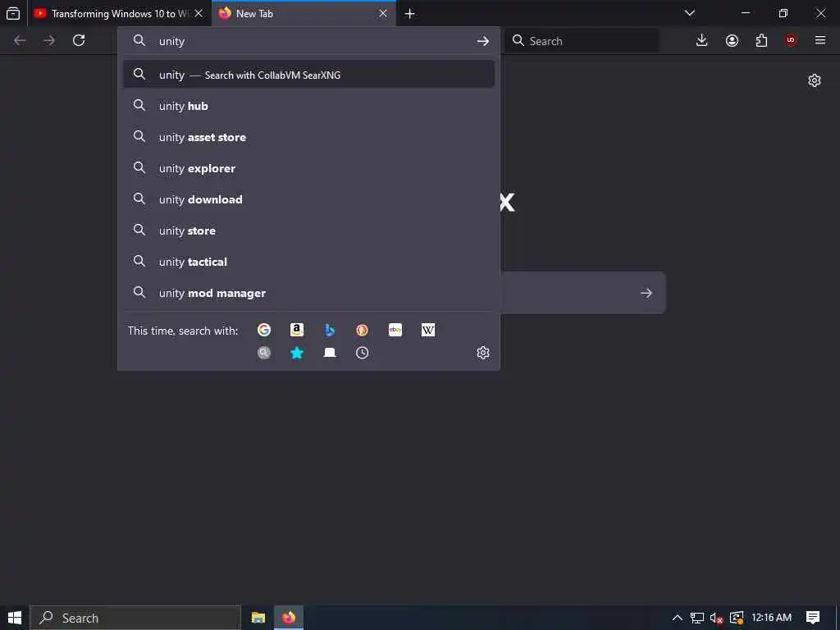Open Windows notification center
The width and height of the screenshot is (840, 630).
[813, 618]
